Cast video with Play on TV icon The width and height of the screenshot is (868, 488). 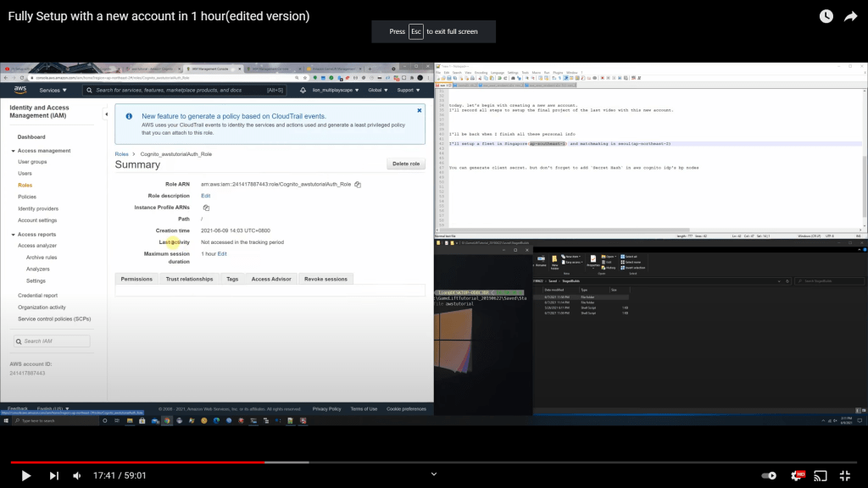coord(820,475)
